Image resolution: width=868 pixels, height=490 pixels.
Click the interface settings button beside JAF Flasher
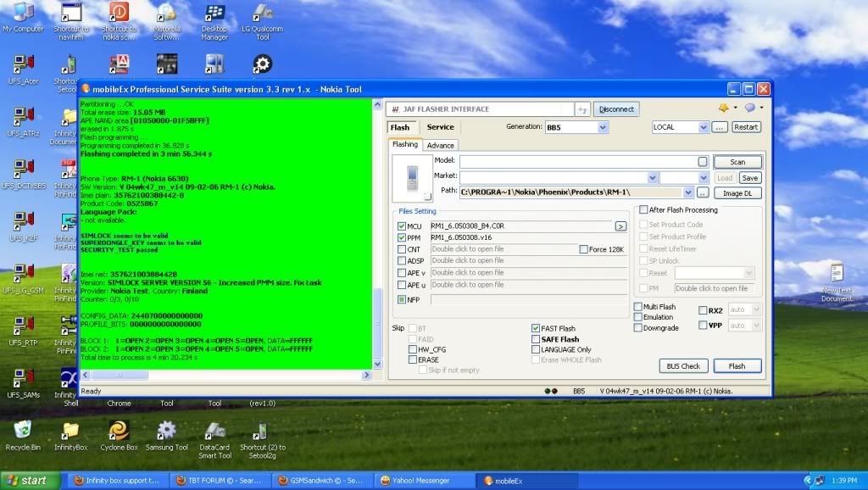(x=582, y=109)
